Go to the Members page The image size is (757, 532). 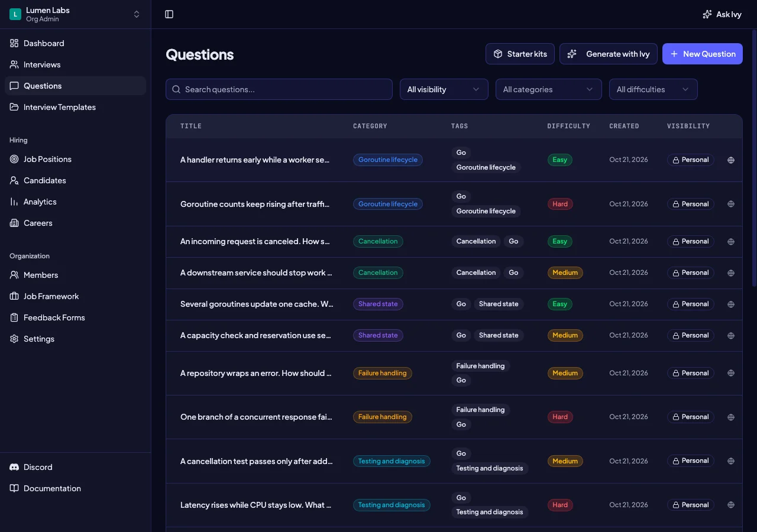[x=75, y=275]
